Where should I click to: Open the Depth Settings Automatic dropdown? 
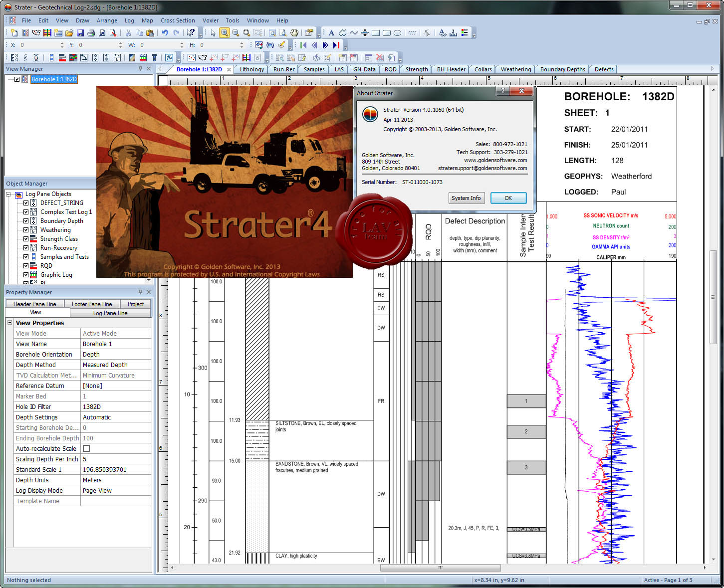coord(116,417)
